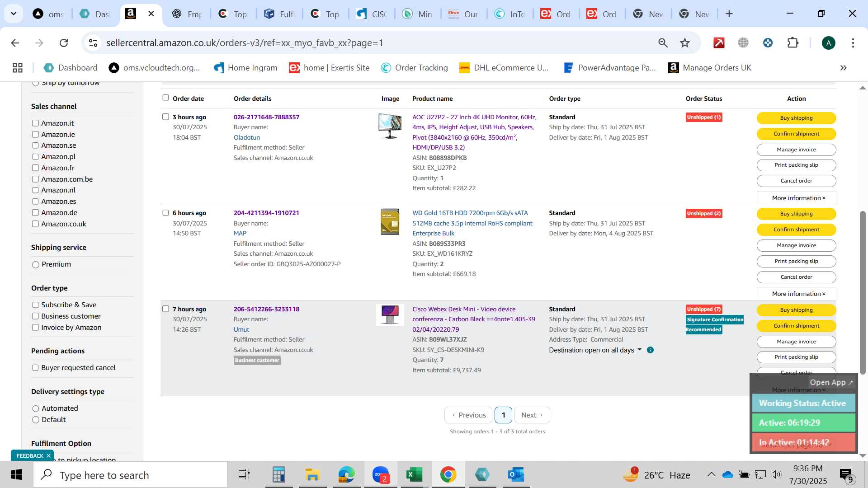Click the destination info icon

coord(650,350)
